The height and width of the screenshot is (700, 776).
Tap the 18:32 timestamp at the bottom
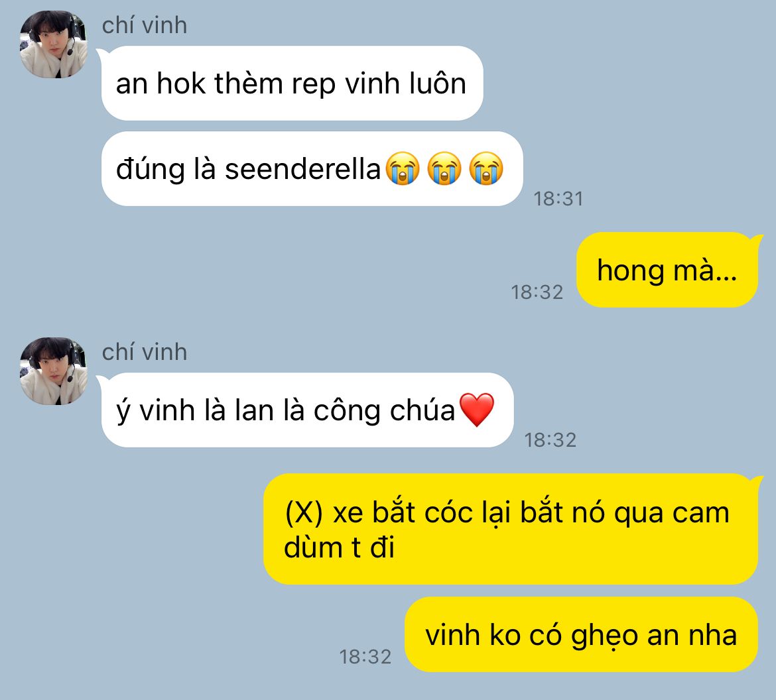365,657
